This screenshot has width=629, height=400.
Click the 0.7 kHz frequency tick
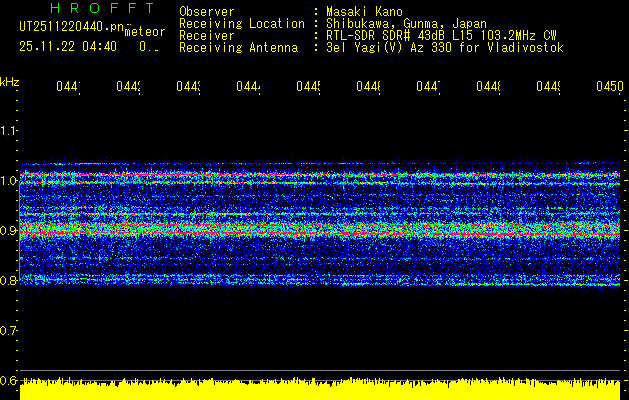coord(9,330)
